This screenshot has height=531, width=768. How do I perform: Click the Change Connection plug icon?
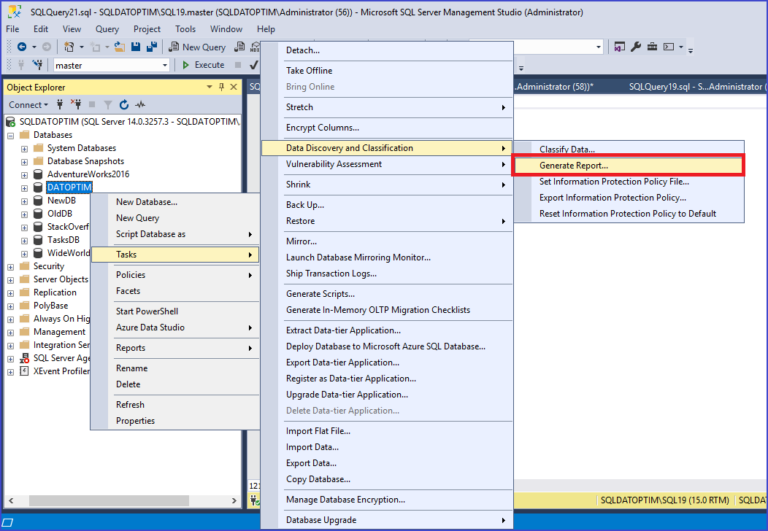point(37,65)
